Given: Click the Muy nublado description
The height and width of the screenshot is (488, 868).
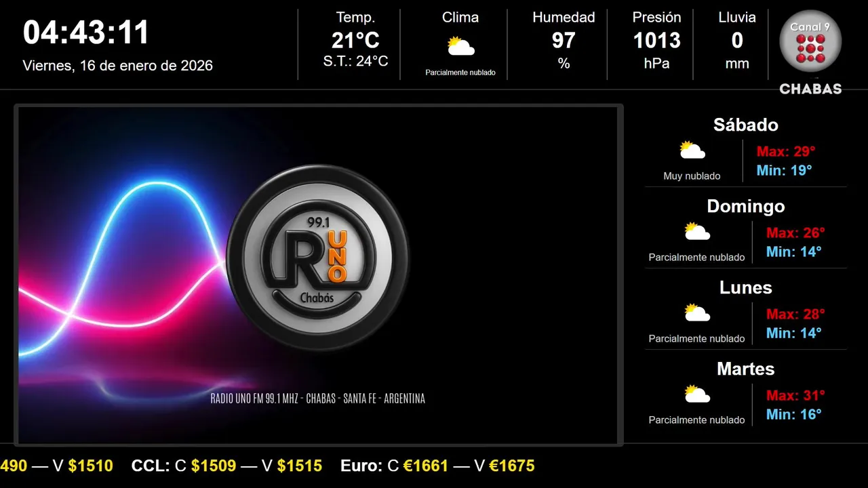Looking at the screenshot, I should click(x=692, y=176).
